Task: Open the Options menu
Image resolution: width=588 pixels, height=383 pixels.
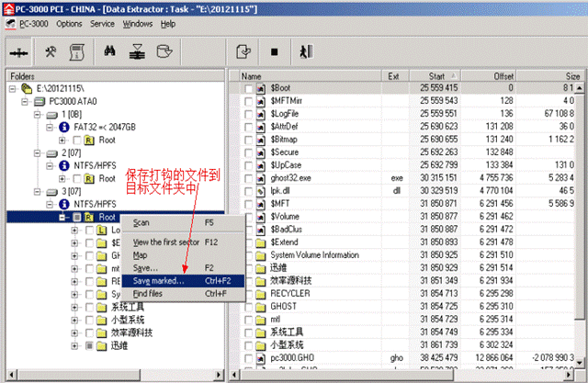Action: click(70, 24)
